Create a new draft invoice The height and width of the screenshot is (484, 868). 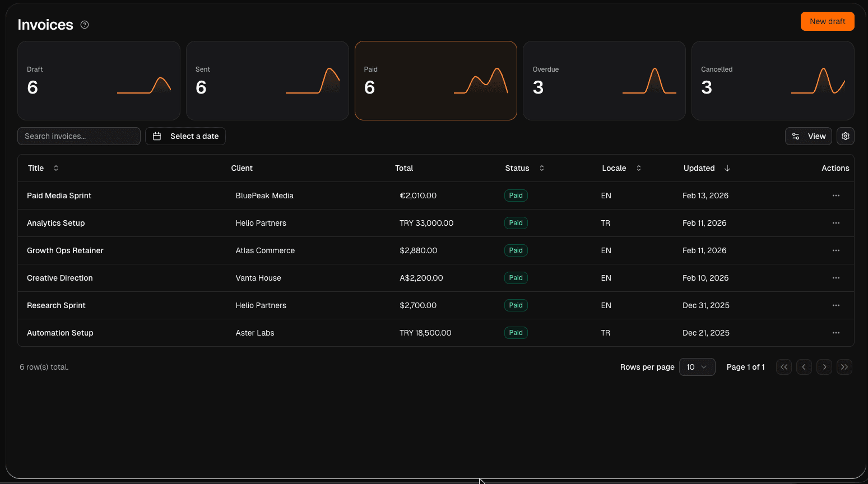click(x=828, y=21)
